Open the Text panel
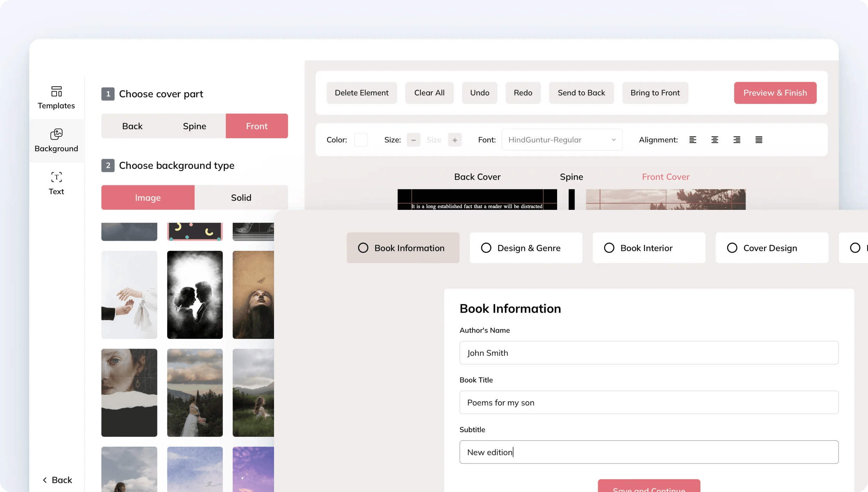 coord(57,183)
